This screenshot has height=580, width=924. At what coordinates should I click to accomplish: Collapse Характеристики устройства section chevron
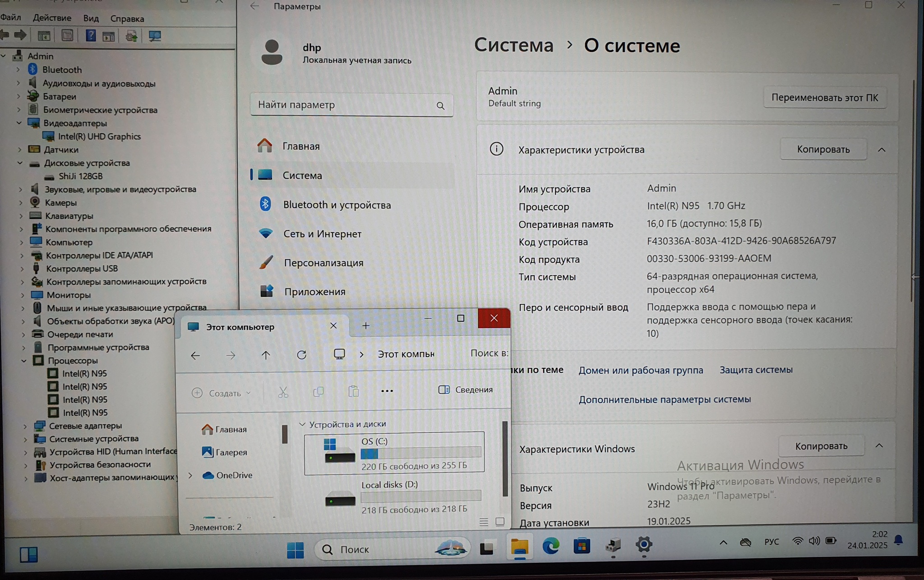[882, 149]
